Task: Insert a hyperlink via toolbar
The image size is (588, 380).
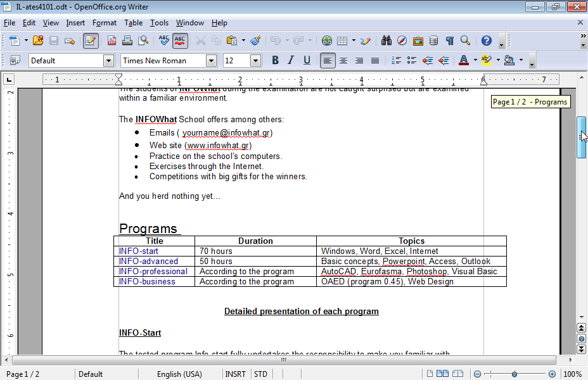Action: pyautogui.click(x=327, y=41)
